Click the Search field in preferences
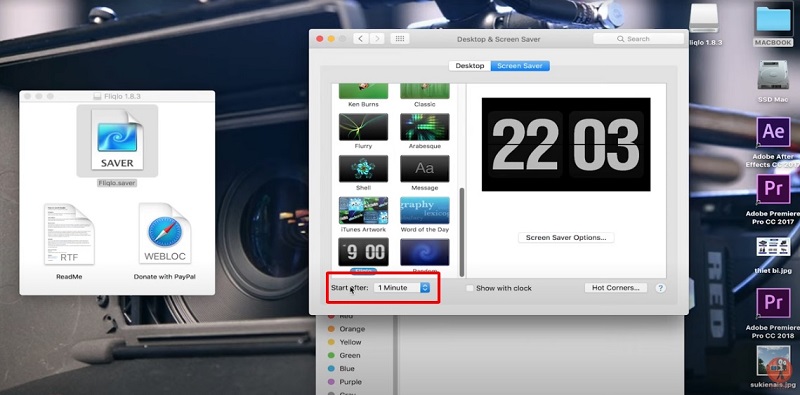 click(x=638, y=39)
